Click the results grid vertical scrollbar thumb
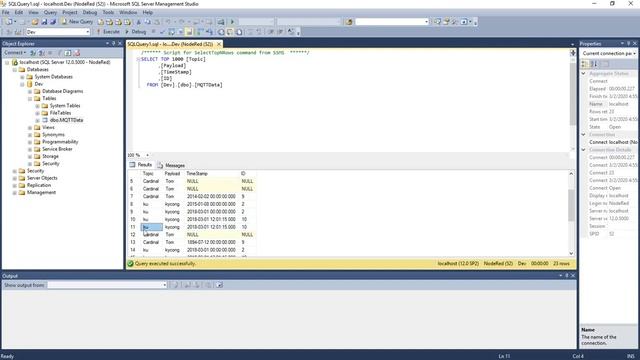640x360 pixels. click(571, 205)
